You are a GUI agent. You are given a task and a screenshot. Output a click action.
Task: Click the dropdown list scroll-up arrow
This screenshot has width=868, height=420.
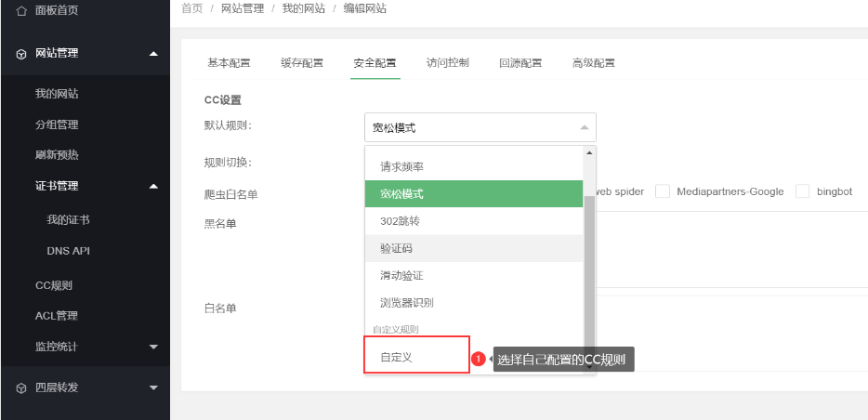(x=589, y=152)
